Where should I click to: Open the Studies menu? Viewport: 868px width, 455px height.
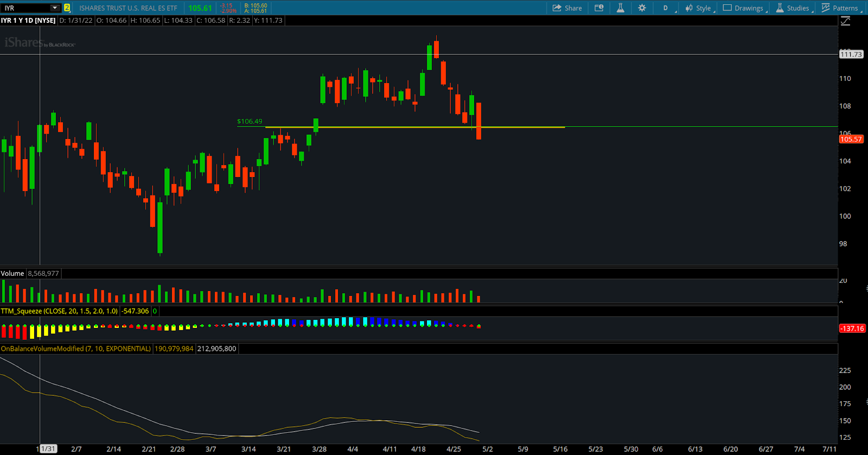794,8
